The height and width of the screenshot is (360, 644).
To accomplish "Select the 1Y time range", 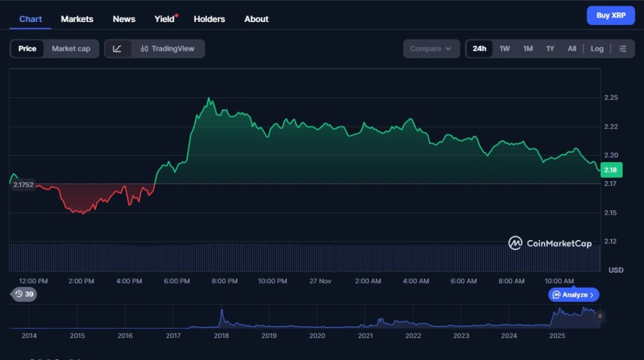I will click(x=550, y=49).
